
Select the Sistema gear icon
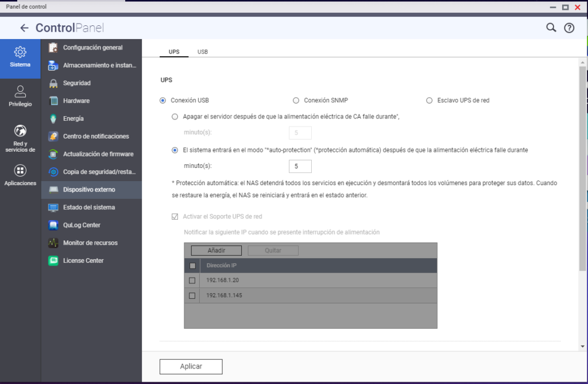tap(20, 52)
